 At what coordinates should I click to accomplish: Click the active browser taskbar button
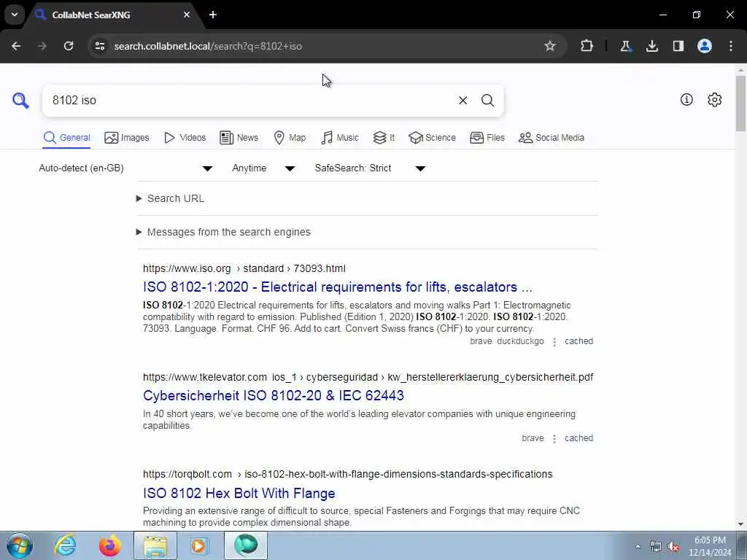[x=245, y=545]
